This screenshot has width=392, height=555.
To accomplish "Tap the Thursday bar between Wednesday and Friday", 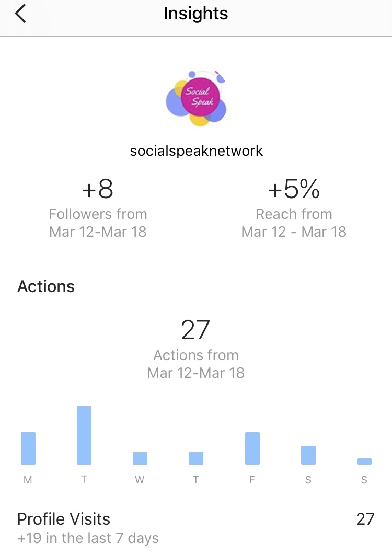I will tap(196, 458).
